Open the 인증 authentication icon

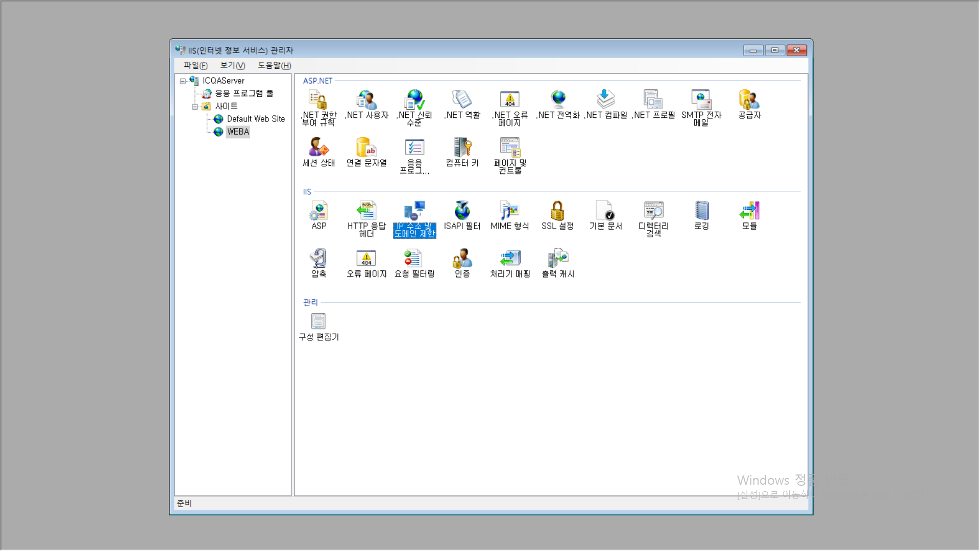point(462,259)
